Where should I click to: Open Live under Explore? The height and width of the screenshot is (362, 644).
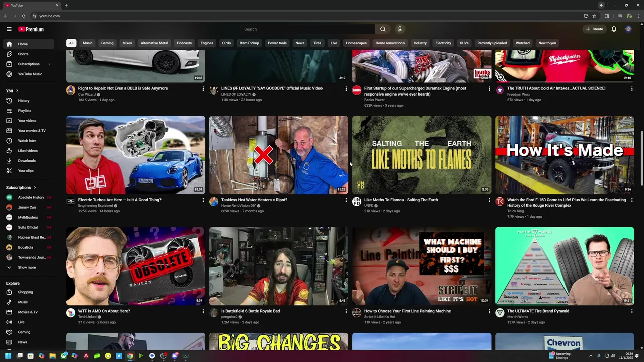tap(28, 322)
